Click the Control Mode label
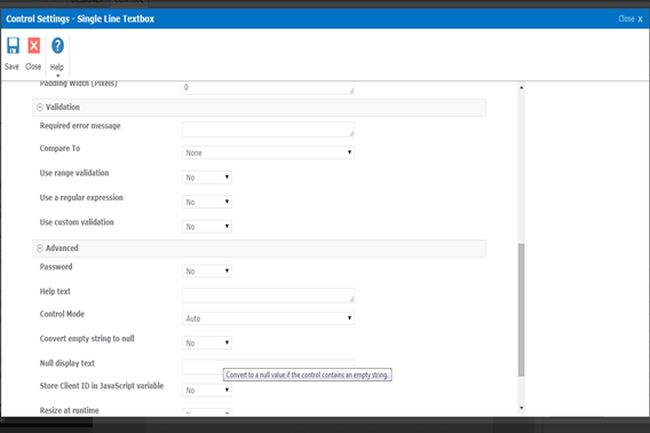Screen dimensions: 650x433 coord(62,314)
